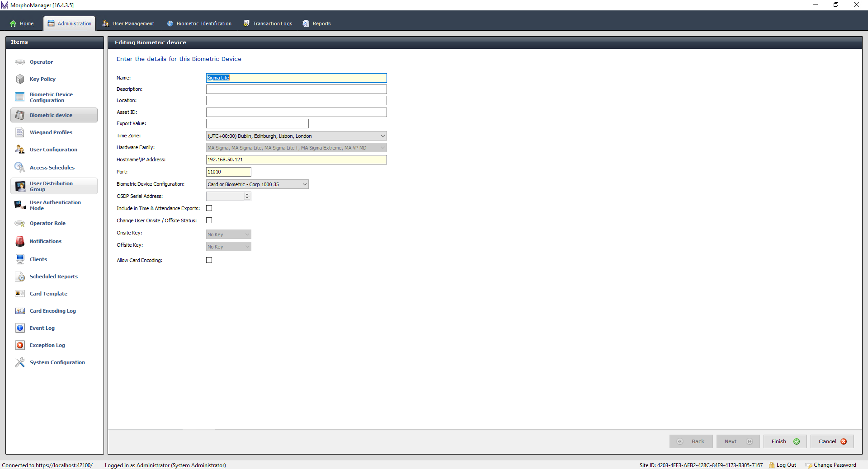
Task: Open the Offsite Key dropdown
Action: 229,247
